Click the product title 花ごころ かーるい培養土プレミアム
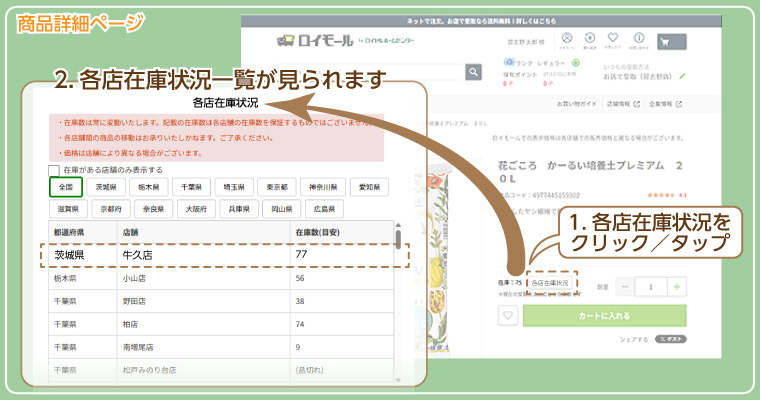This screenshot has width=760, height=400. coord(590,172)
